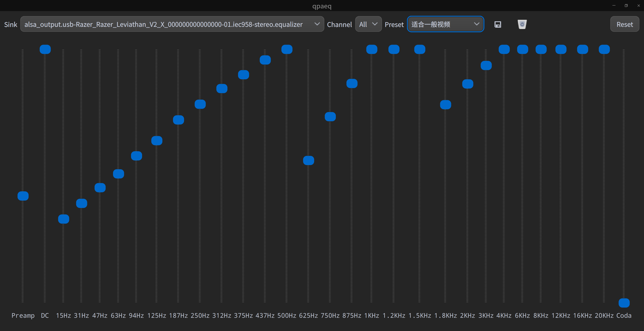
Task: Minimize the qpaeq window
Action: (614, 6)
